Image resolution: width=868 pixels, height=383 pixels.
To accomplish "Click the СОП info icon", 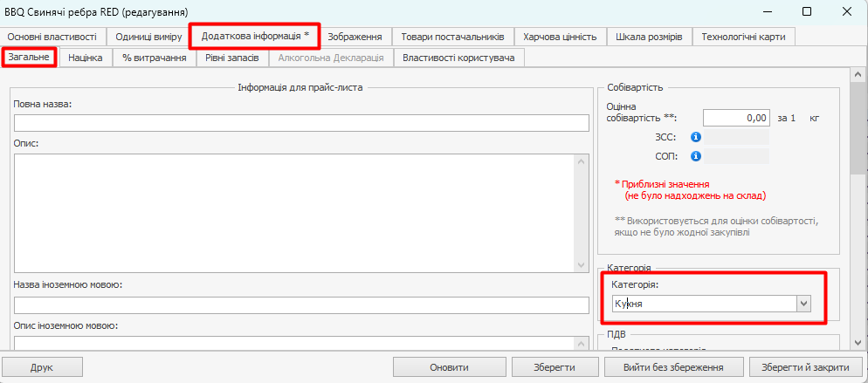I will tap(696, 156).
